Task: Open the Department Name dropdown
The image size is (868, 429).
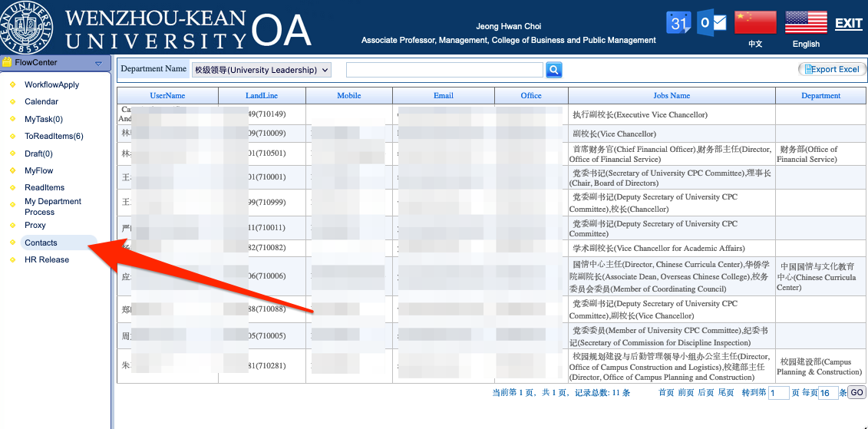Action: tap(261, 70)
